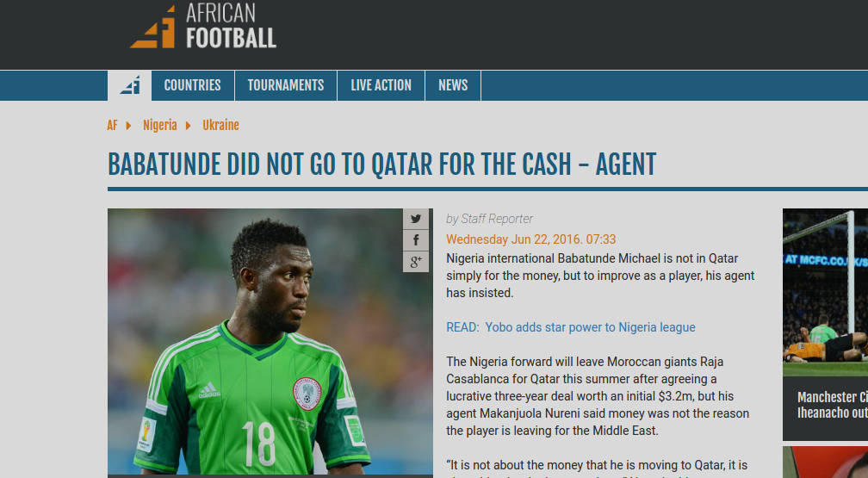Open 'Yobo adds star power to Nigeria league'
Image resolution: width=868 pixels, height=478 pixels.
pos(590,327)
